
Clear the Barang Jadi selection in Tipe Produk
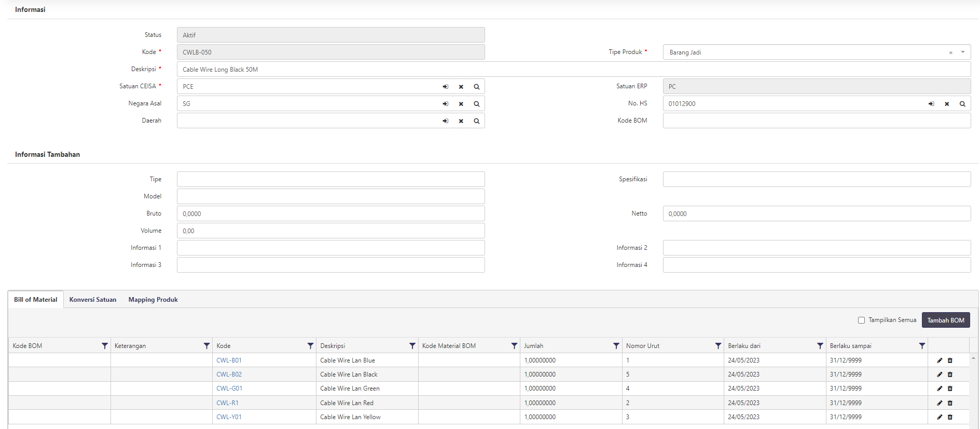click(951, 52)
